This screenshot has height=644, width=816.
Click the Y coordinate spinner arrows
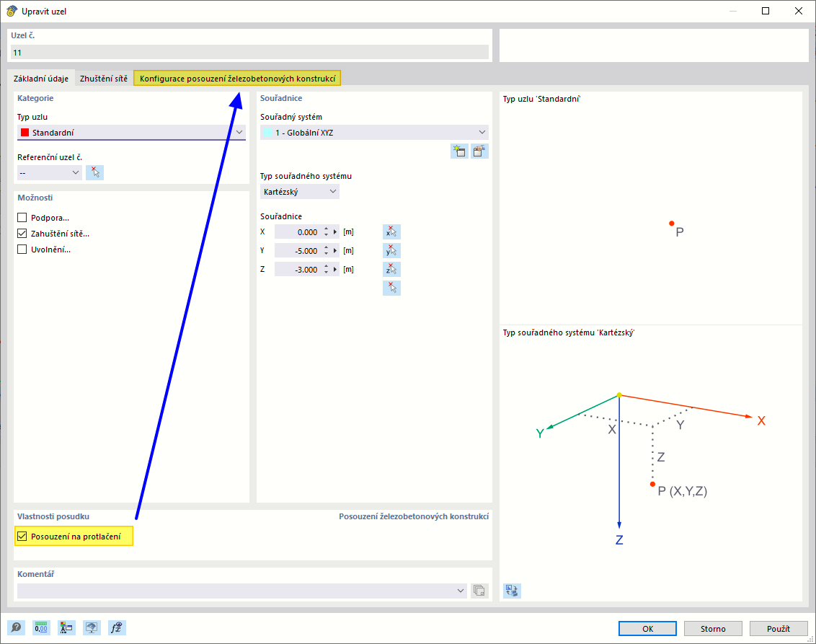pos(327,250)
